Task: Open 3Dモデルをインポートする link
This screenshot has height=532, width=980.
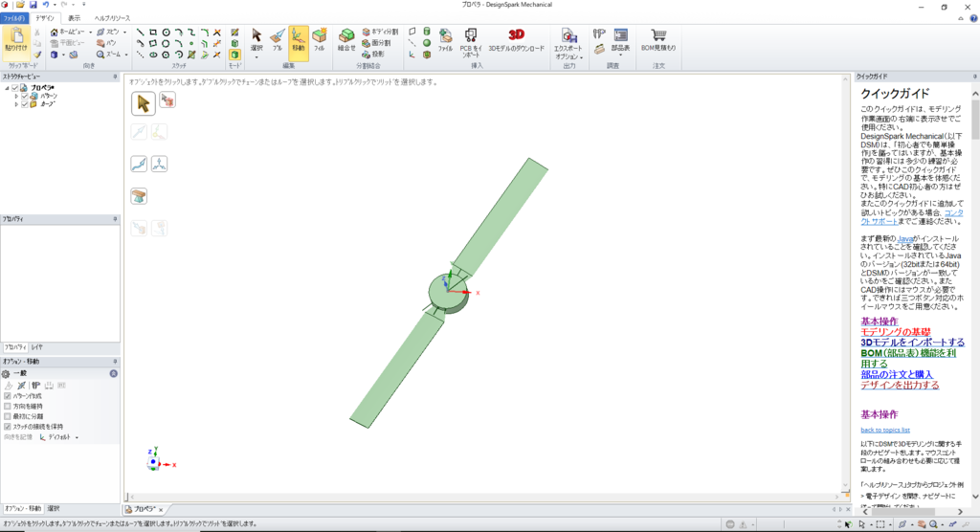Action: (912, 343)
